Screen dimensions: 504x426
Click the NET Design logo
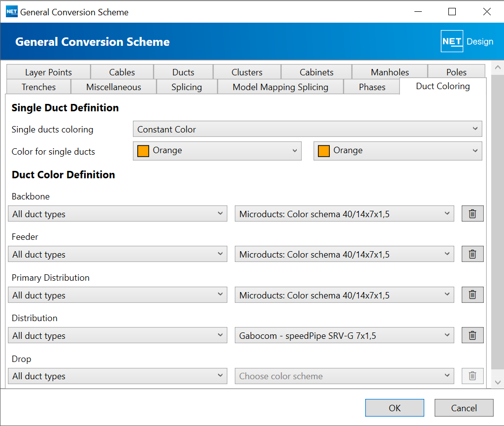coord(467,41)
